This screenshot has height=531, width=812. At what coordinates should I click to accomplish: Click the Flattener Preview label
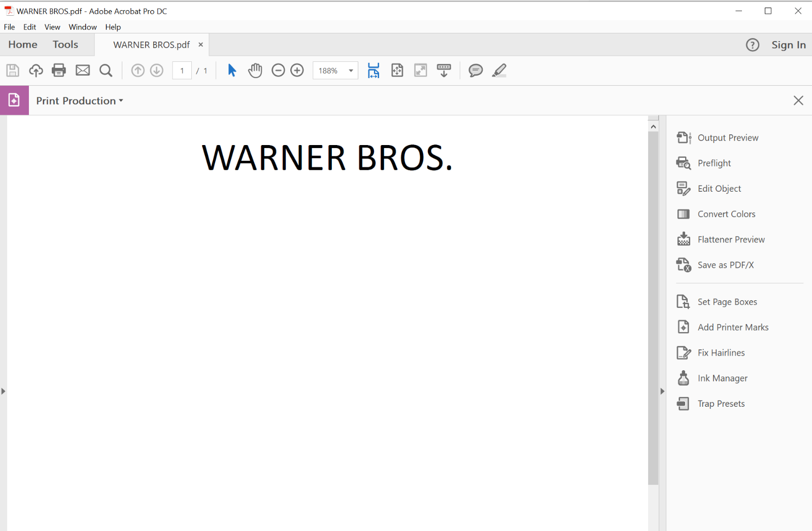tap(731, 239)
